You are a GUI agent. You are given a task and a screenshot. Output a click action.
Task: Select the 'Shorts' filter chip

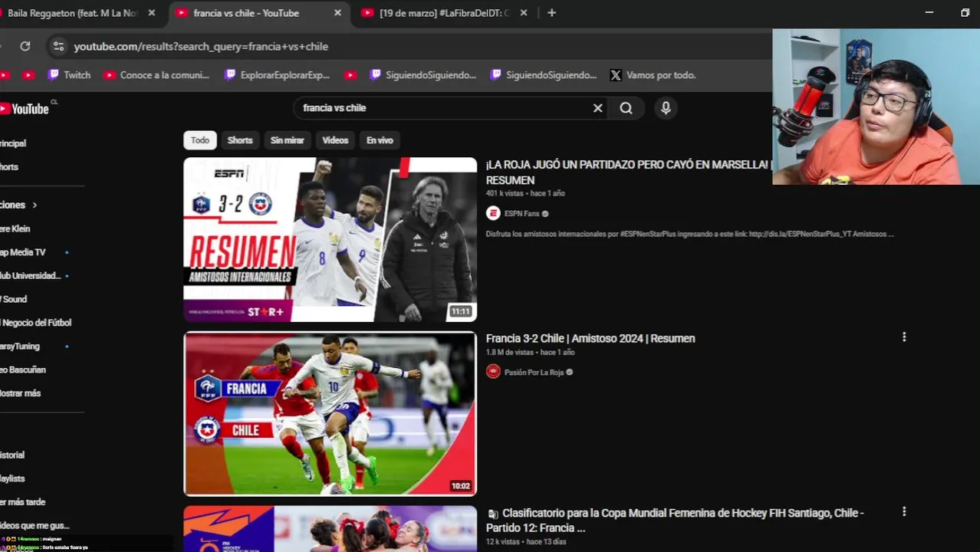(x=240, y=140)
